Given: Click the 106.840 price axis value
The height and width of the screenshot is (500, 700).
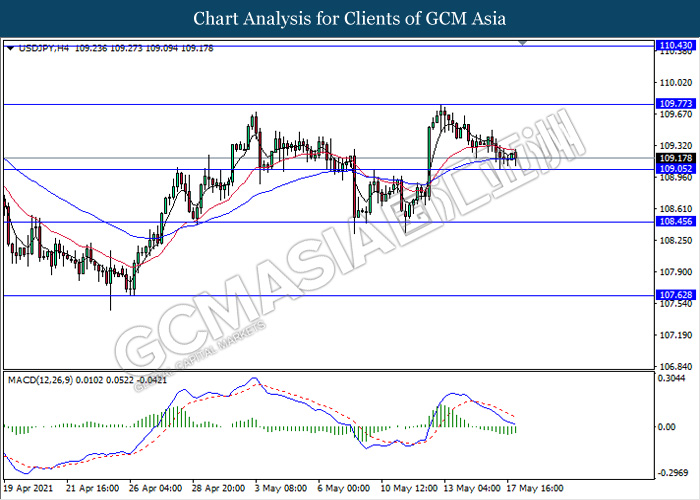Looking at the screenshot, I should [676, 366].
